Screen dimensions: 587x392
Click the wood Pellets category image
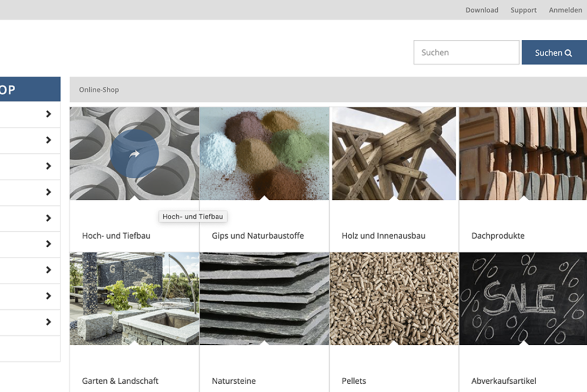pos(394,298)
